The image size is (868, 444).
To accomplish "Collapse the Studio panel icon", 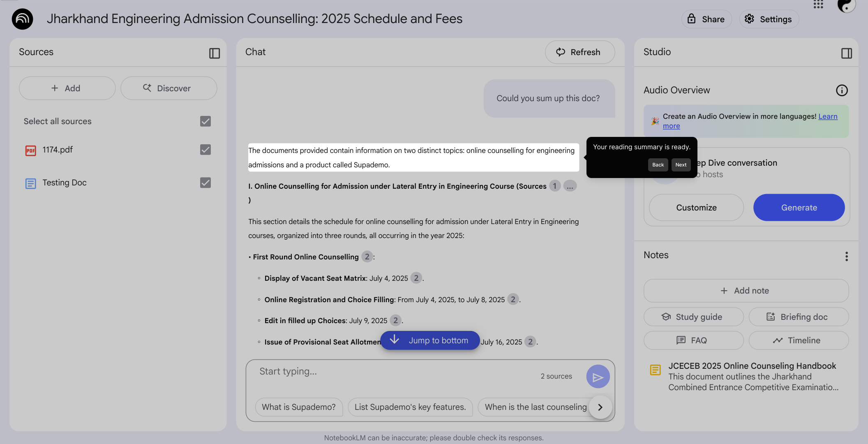I will (847, 53).
